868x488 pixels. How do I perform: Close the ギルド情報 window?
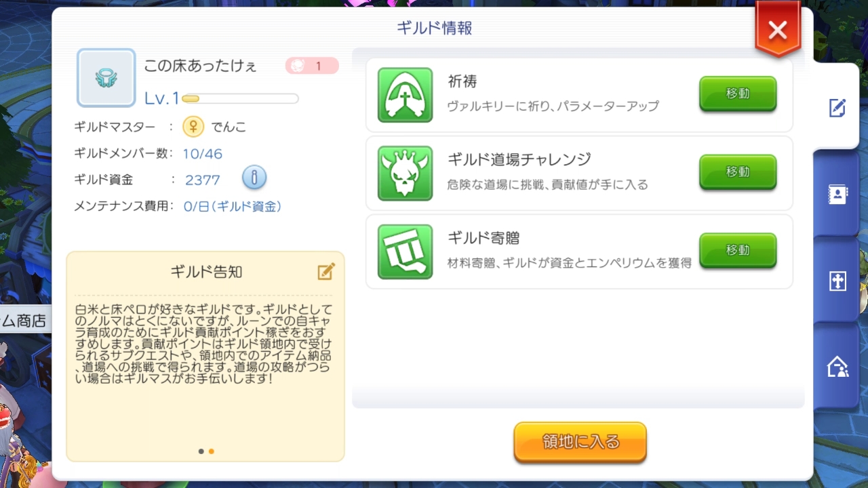point(778,30)
